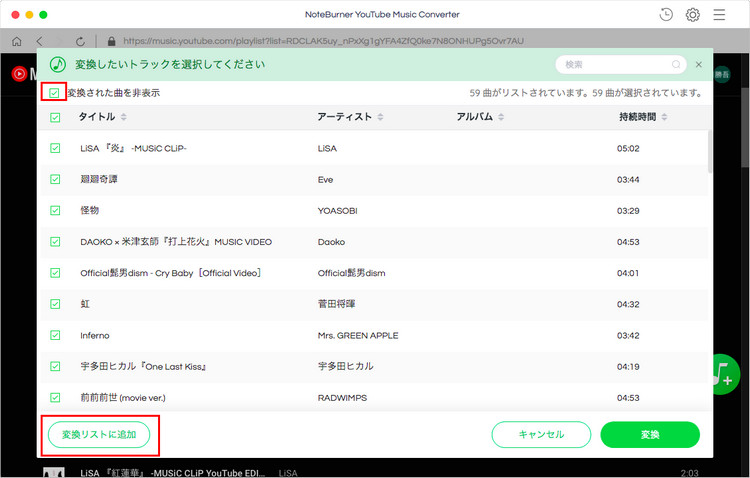
Task: Click the track list scrollbar
Action: point(710,151)
